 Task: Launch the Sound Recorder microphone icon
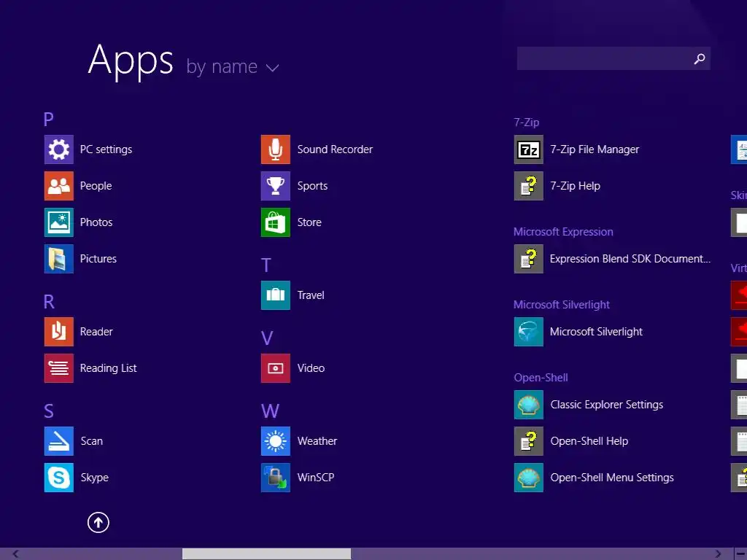(275, 149)
